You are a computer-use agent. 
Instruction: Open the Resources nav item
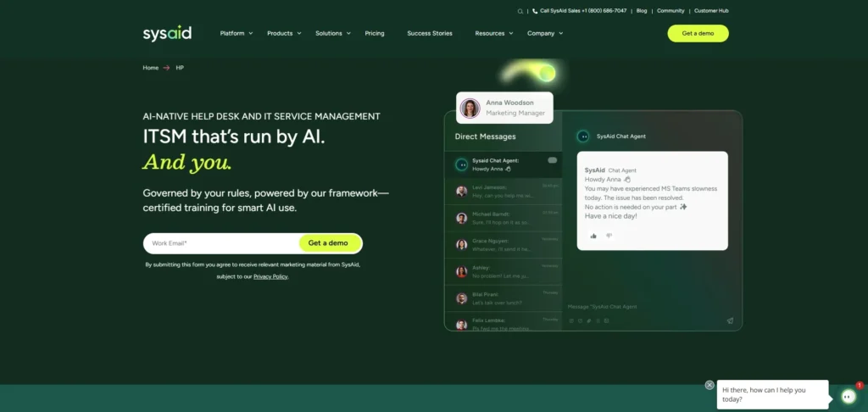[x=490, y=33]
